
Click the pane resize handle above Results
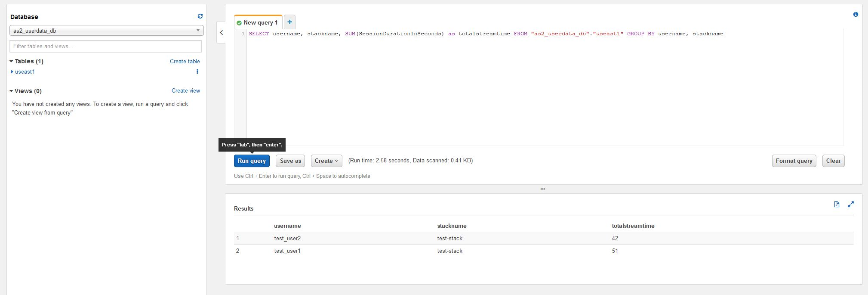[543, 189]
